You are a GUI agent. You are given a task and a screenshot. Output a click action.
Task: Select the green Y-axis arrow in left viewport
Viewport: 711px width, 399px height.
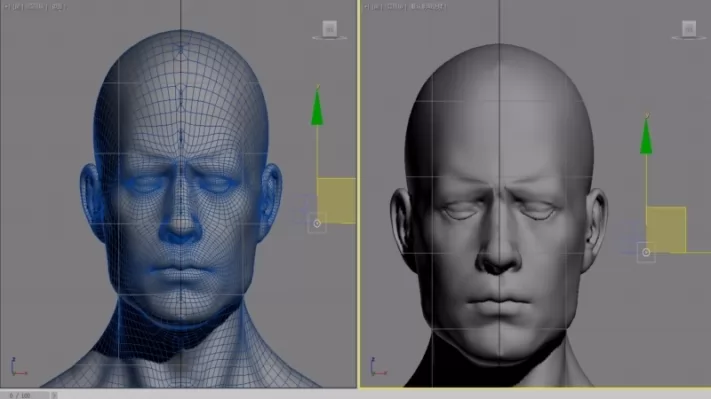[317, 107]
